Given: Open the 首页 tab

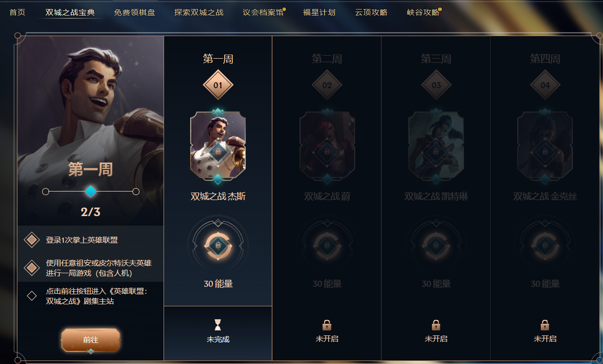Looking at the screenshot, I should (17, 12).
